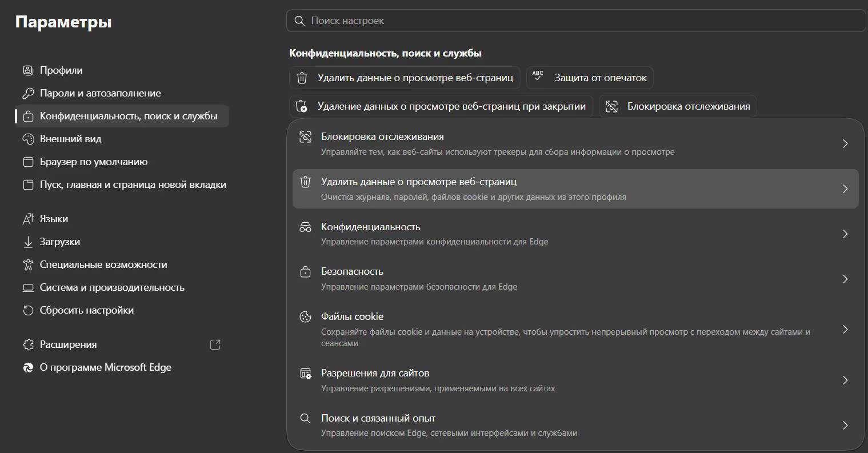Open the Загрузки download arrow icon
This screenshot has height=453, width=868.
(28, 242)
